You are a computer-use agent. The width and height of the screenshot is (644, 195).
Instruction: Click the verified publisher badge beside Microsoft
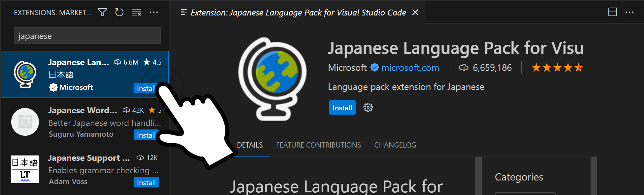(374, 68)
